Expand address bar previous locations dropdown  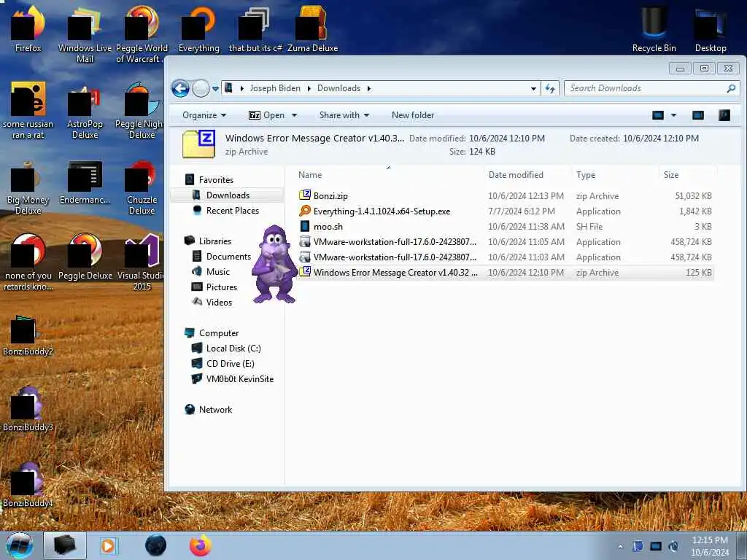point(533,88)
